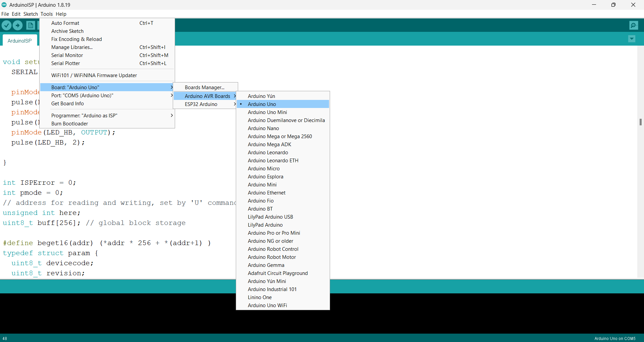Viewport: 644px width, 342px height.
Task: Select Adafruit Circuit Playground board
Action: pos(283,273)
